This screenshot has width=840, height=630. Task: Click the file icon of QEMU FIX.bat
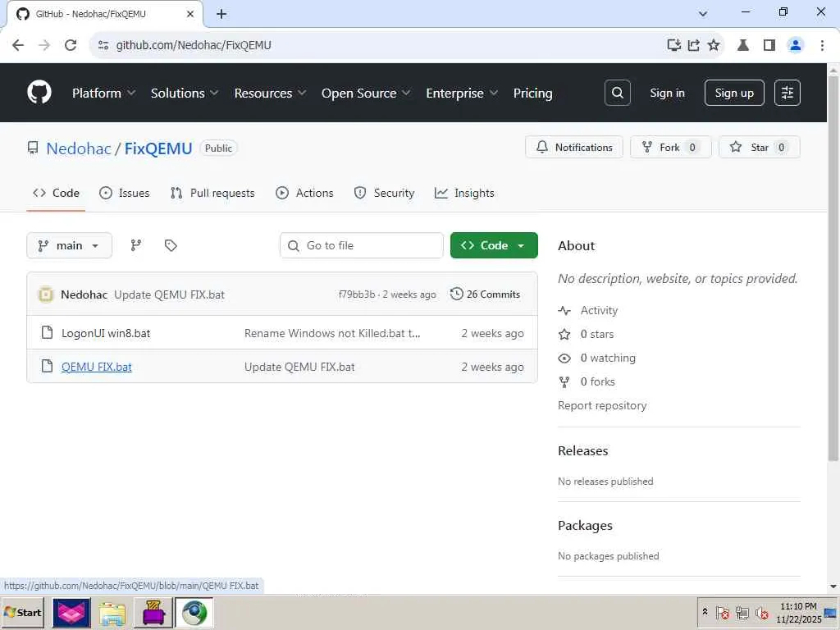(47, 367)
